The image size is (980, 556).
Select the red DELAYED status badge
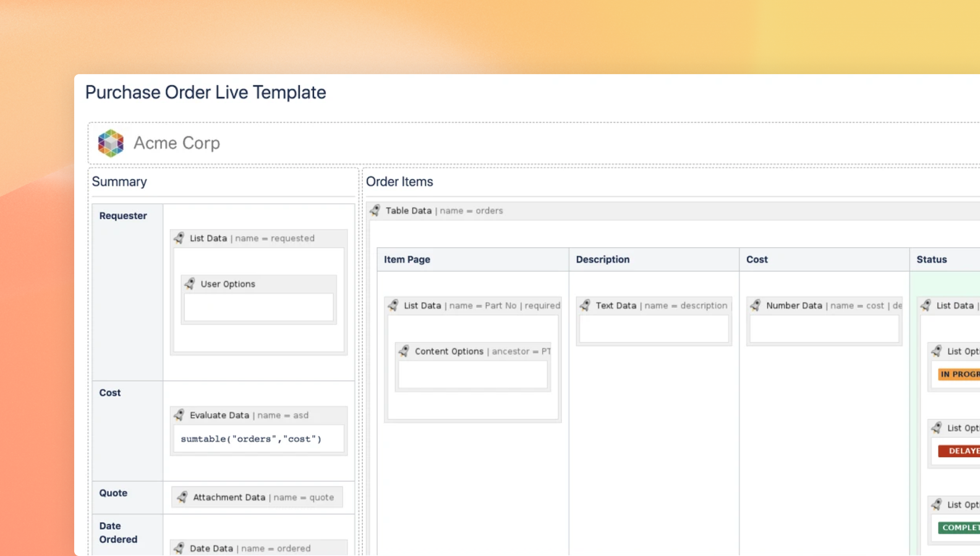click(x=959, y=451)
